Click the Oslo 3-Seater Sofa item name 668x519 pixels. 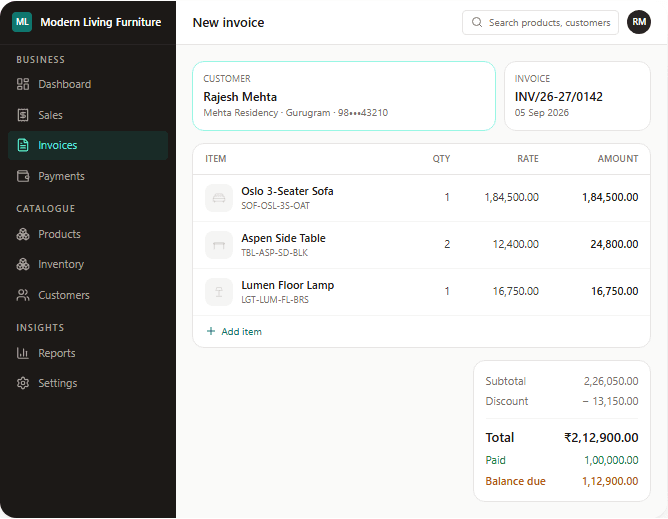click(x=287, y=191)
